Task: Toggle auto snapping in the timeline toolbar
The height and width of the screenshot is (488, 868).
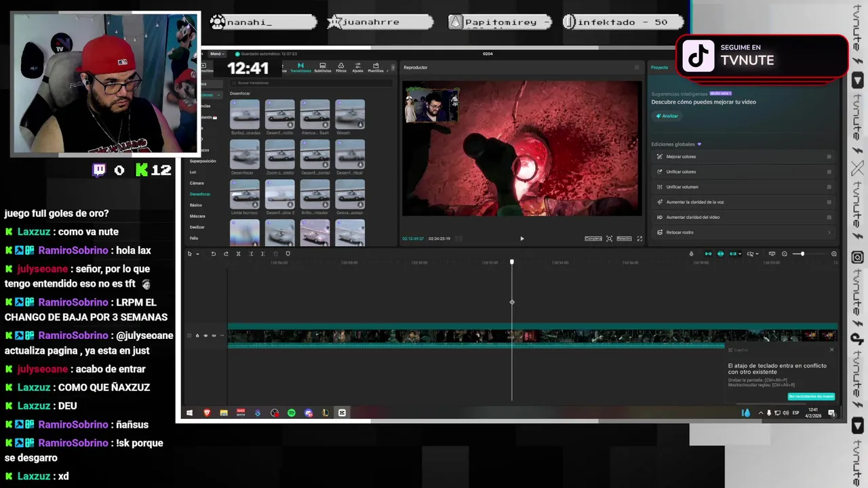Action: pyautogui.click(x=720, y=253)
